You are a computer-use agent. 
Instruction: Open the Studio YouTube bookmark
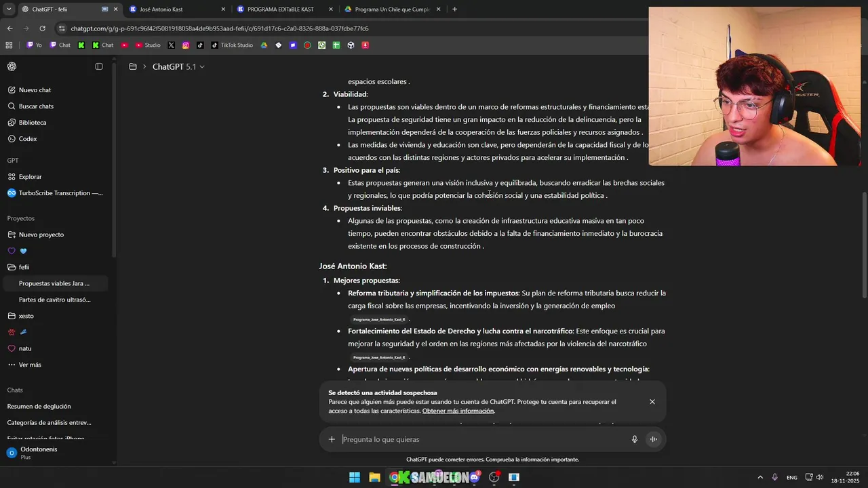point(148,45)
